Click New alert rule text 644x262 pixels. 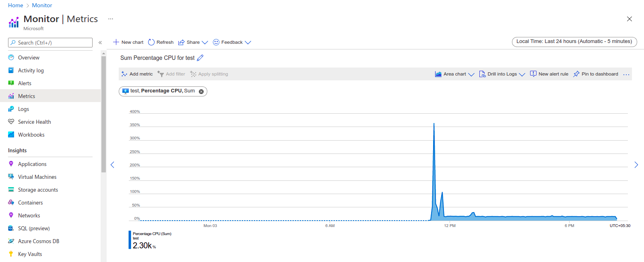tap(553, 74)
